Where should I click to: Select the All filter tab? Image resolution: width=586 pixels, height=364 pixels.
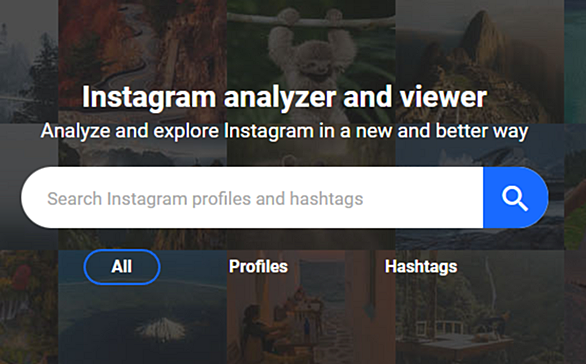[x=122, y=267]
